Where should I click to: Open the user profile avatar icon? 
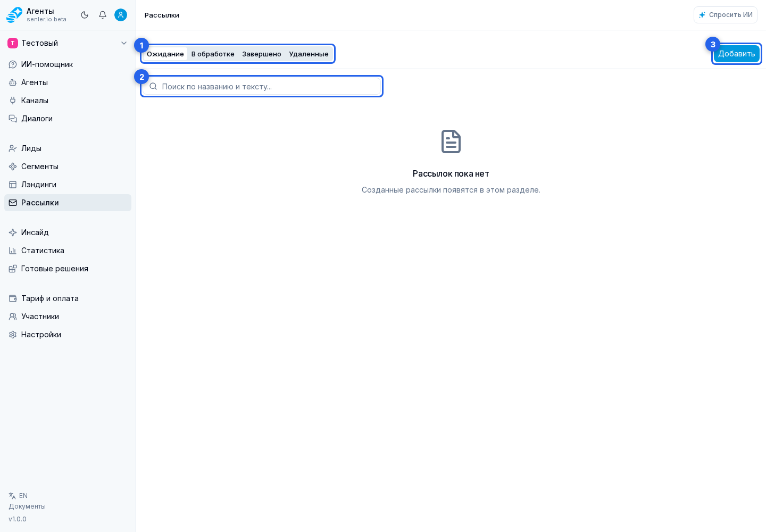(121, 15)
